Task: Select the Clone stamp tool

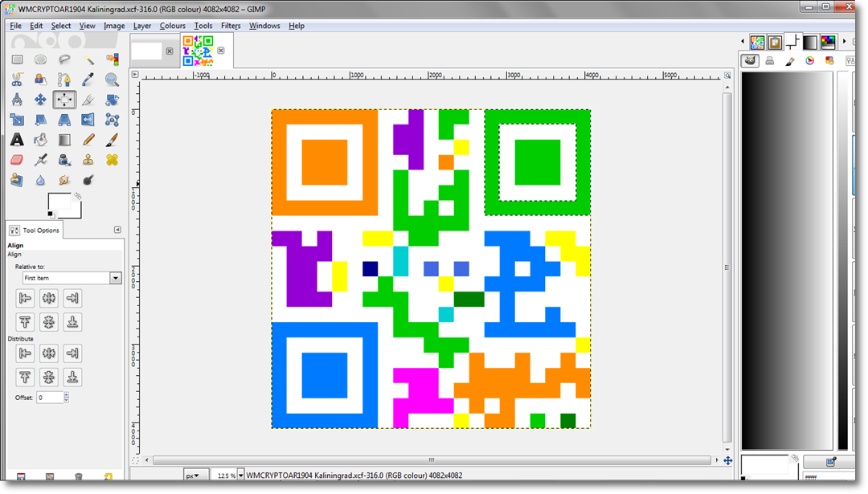Action: coord(88,160)
